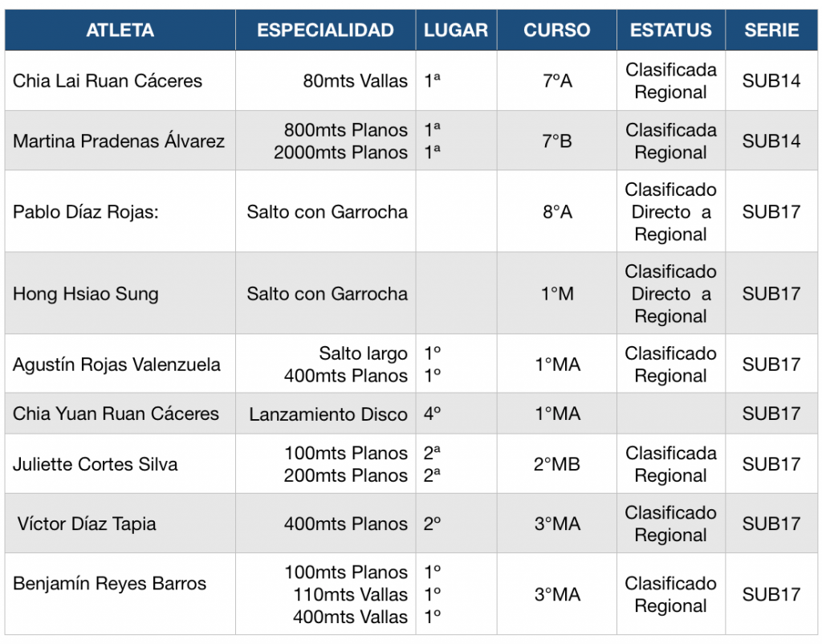This screenshot has height=644, width=822.
Task: Select the Lanzamiento Disco specialty cell
Action: point(326,414)
